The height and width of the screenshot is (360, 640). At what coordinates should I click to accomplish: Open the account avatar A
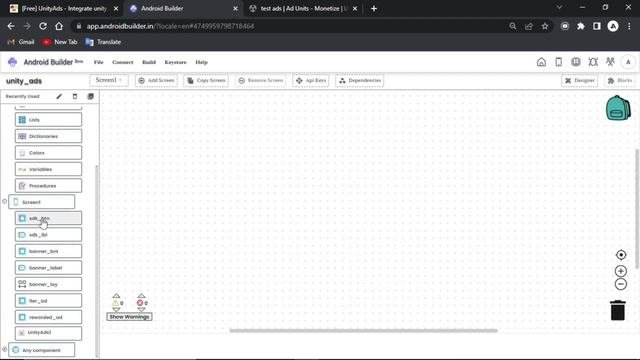coord(628,62)
